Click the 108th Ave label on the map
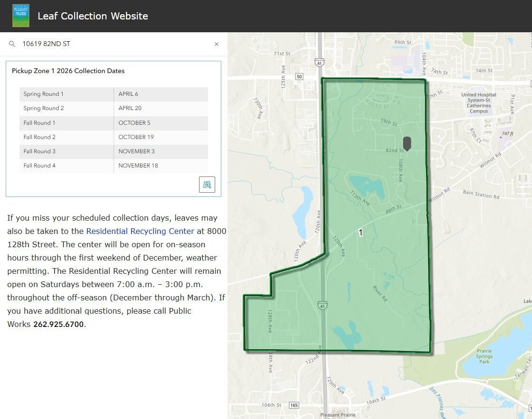 (401, 170)
